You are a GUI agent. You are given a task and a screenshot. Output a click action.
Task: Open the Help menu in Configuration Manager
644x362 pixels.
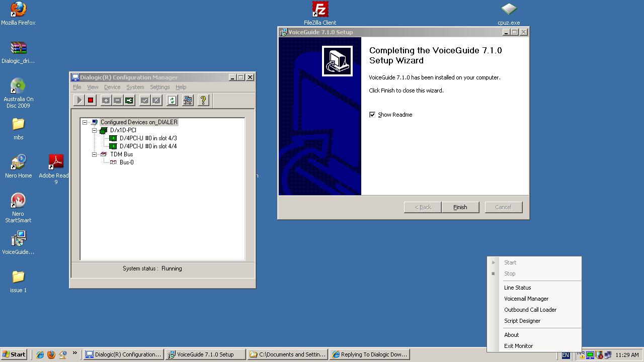coord(181,87)
